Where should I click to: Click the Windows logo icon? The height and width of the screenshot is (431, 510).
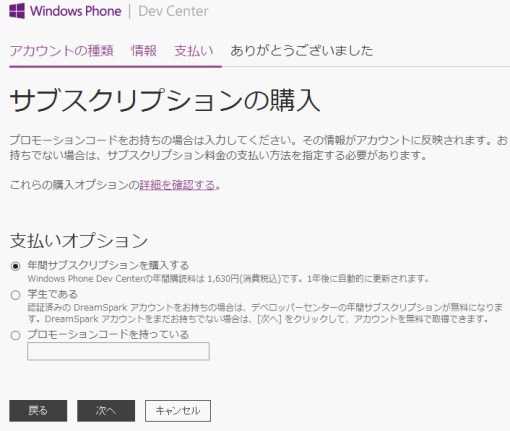pos(17,11)
